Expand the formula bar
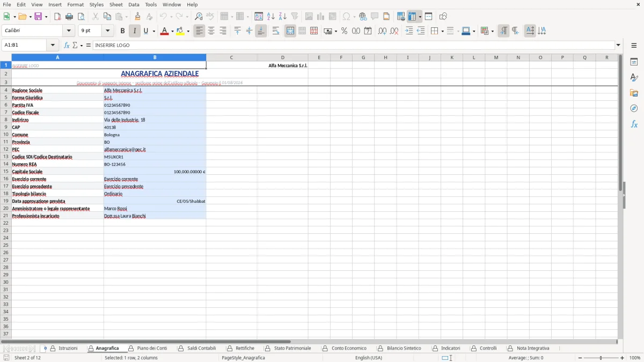The height and width of the screenshot is (362, 644). (x=618, y=45)
